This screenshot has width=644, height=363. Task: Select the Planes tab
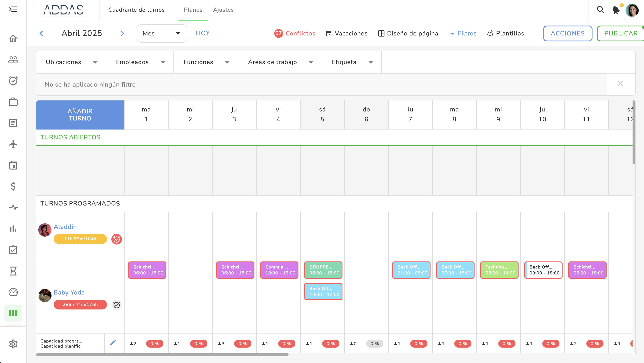193,10
